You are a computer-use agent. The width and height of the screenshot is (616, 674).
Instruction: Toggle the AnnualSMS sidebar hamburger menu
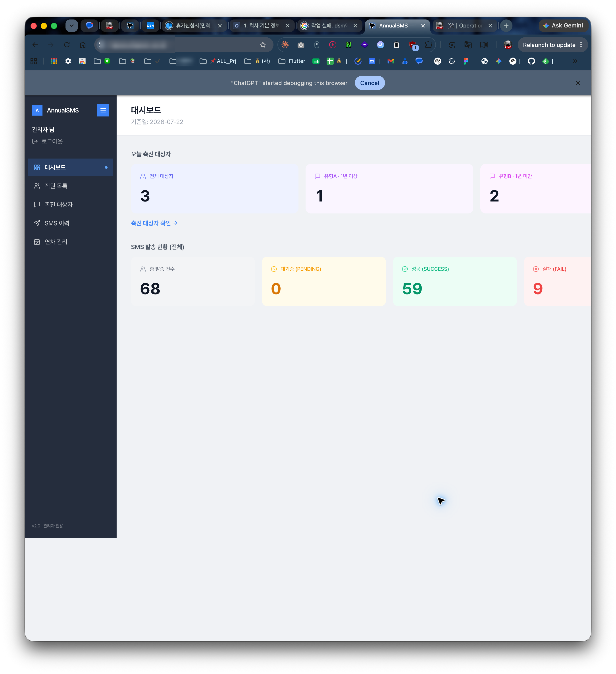click(103, 110)
